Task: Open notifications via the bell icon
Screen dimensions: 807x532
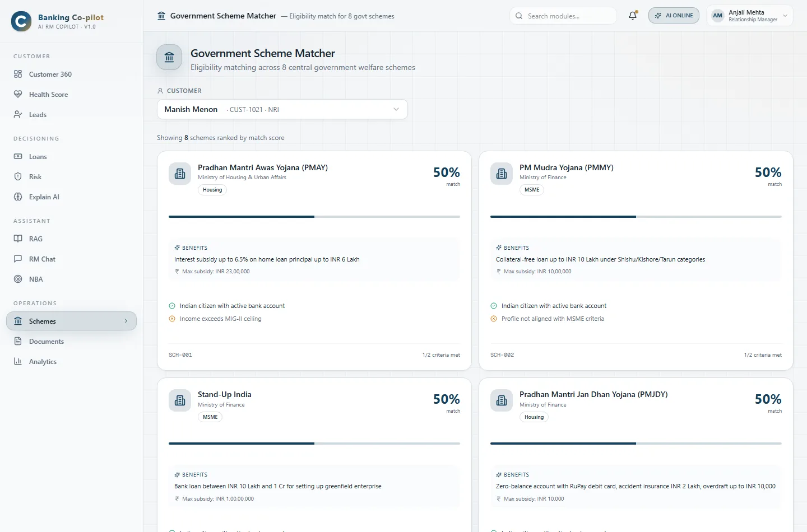Action: pos(633,16)
